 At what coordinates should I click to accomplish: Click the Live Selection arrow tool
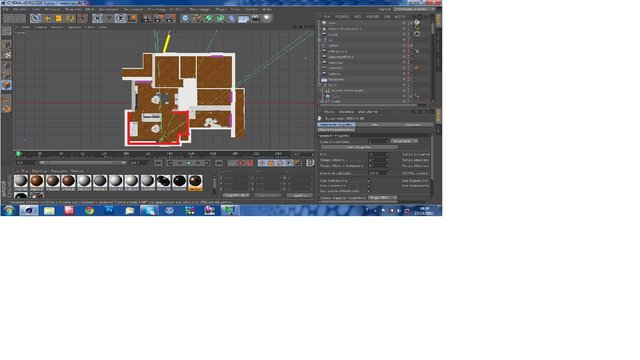(x=35, y=18)
